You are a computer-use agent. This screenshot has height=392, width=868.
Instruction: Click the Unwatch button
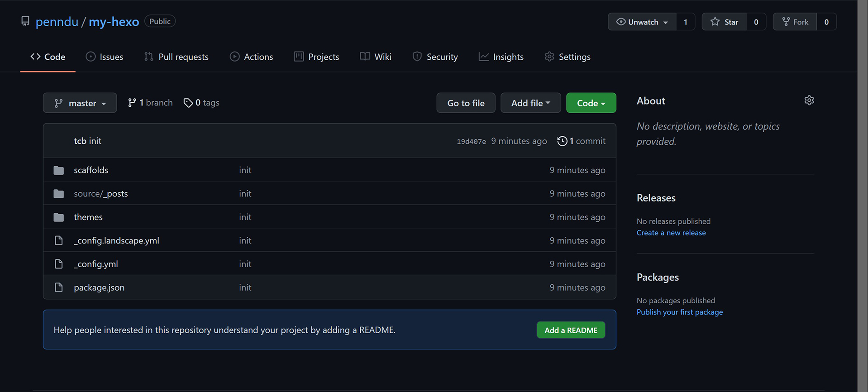[642, 22]
